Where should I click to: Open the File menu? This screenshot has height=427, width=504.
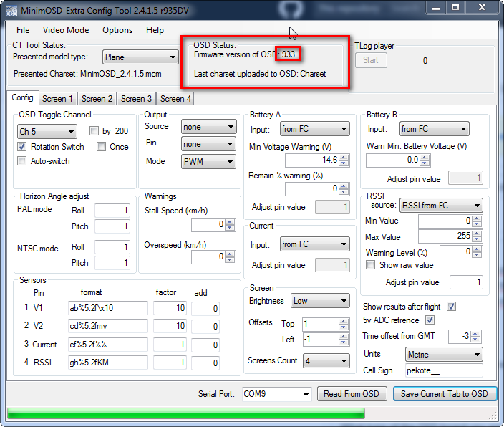23,30
